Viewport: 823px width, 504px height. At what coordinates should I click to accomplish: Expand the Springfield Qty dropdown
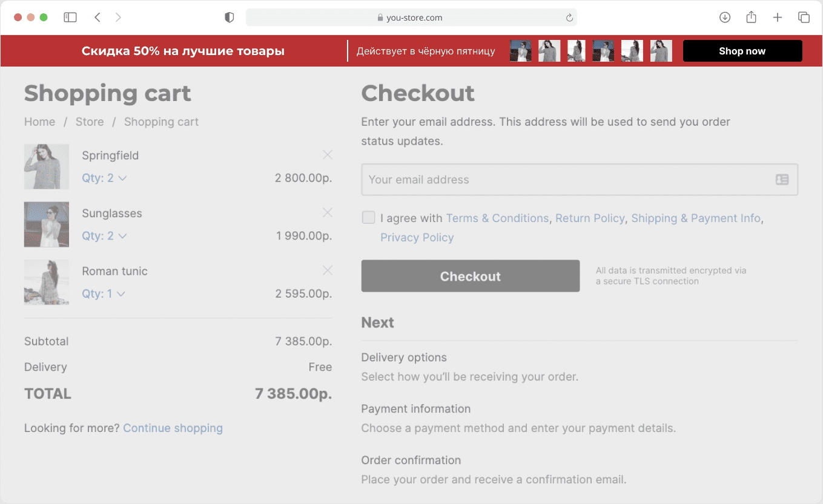104,178
